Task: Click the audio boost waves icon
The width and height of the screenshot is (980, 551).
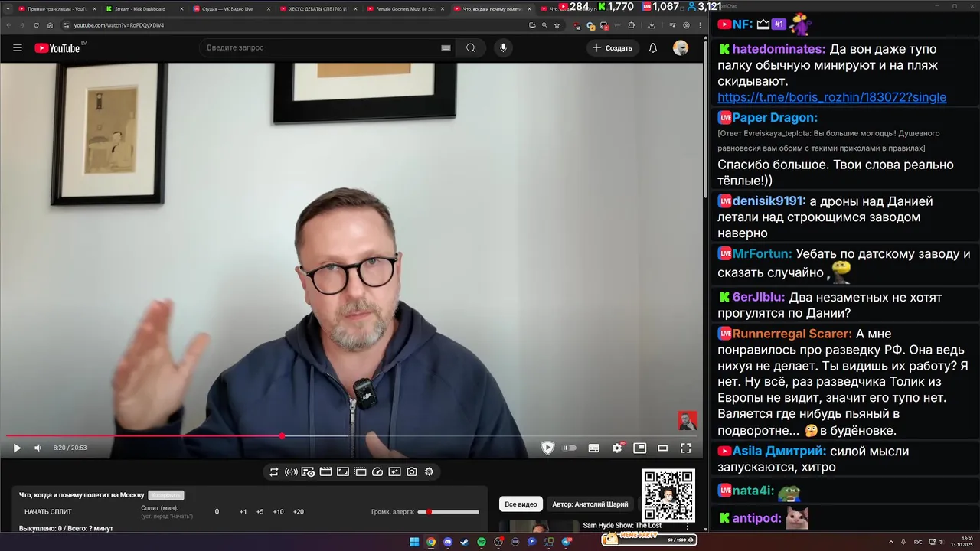Action: click(x=291, y=471)
